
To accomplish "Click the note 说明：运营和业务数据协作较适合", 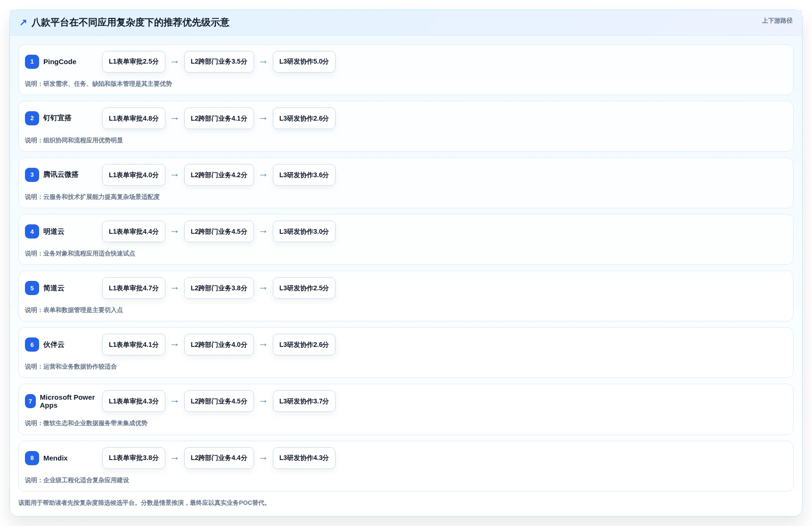I will click(x=71, y=367).
